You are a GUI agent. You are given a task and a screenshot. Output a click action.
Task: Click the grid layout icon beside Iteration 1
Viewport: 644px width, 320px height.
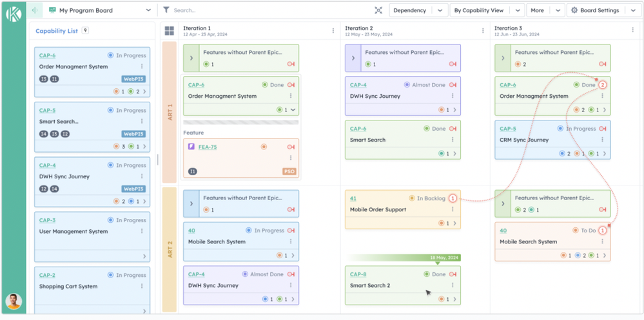[x=170, y=31]
